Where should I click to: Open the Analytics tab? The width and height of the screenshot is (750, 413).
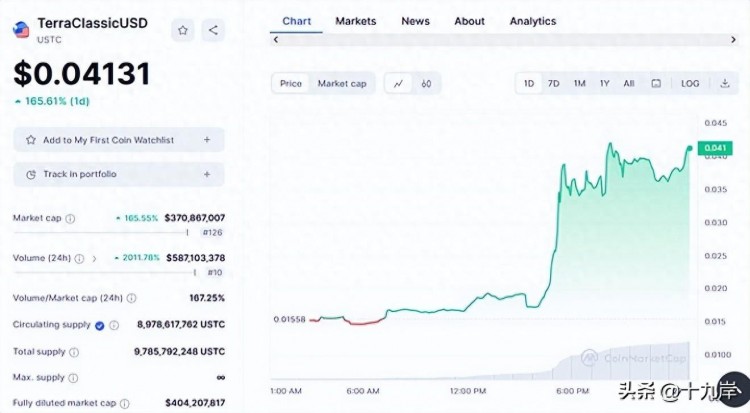coord(533,22)
